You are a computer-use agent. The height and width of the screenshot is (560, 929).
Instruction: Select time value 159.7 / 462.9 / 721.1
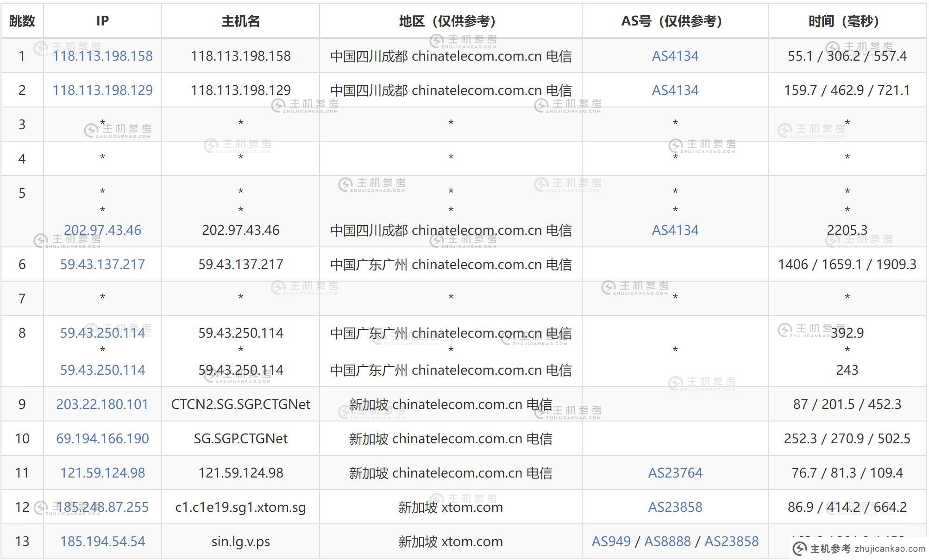(847, 90)
